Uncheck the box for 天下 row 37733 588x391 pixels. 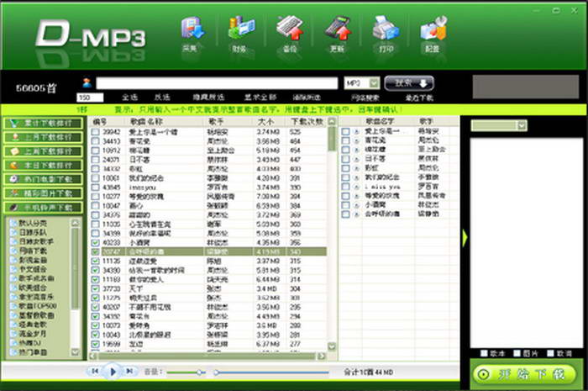[x=95, y=288]
